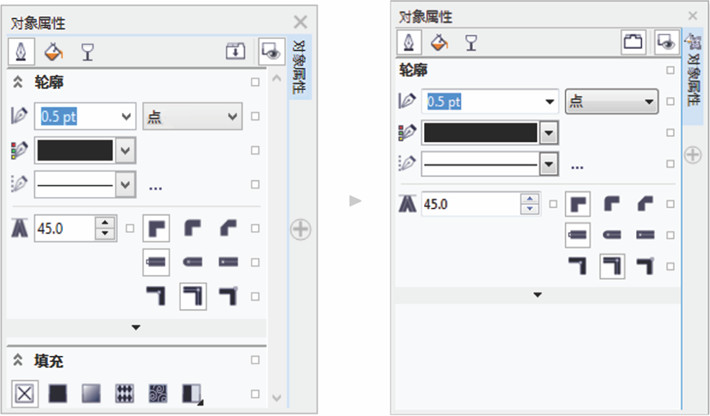The height and width of the screenshot is (416, 710).
Task: Click vertical 对象属性 docker tab in panel with 填充
Action: [x=299, y=67]
